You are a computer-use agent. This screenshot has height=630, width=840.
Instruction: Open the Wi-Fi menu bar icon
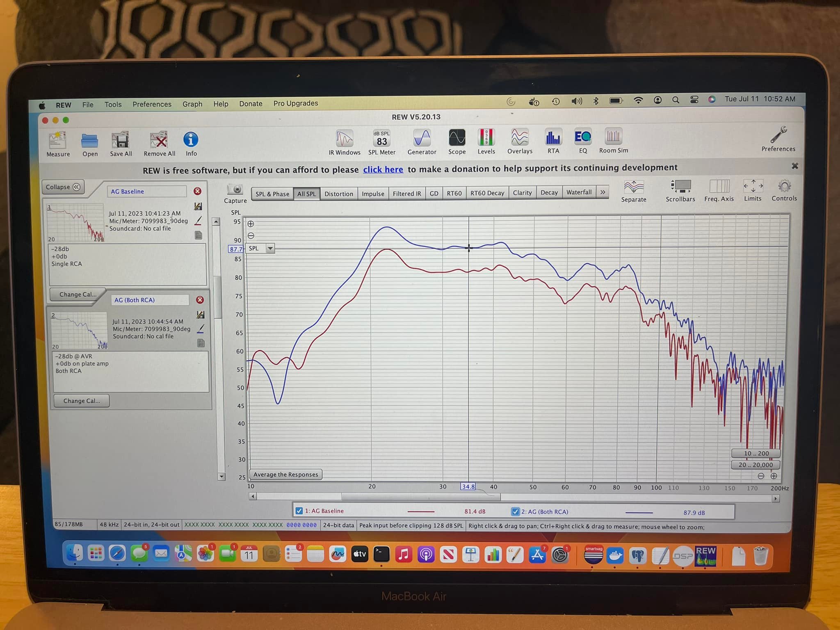coord(638,100)
